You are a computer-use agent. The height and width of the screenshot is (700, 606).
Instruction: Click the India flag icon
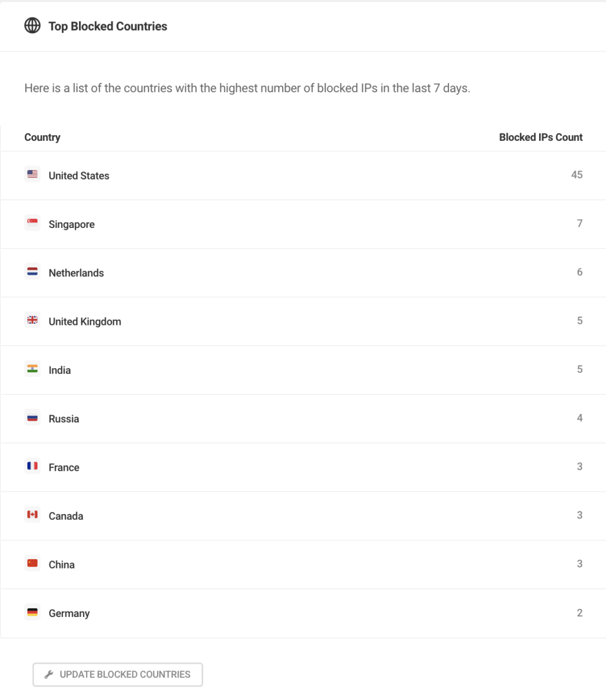(x=32, y=369)
